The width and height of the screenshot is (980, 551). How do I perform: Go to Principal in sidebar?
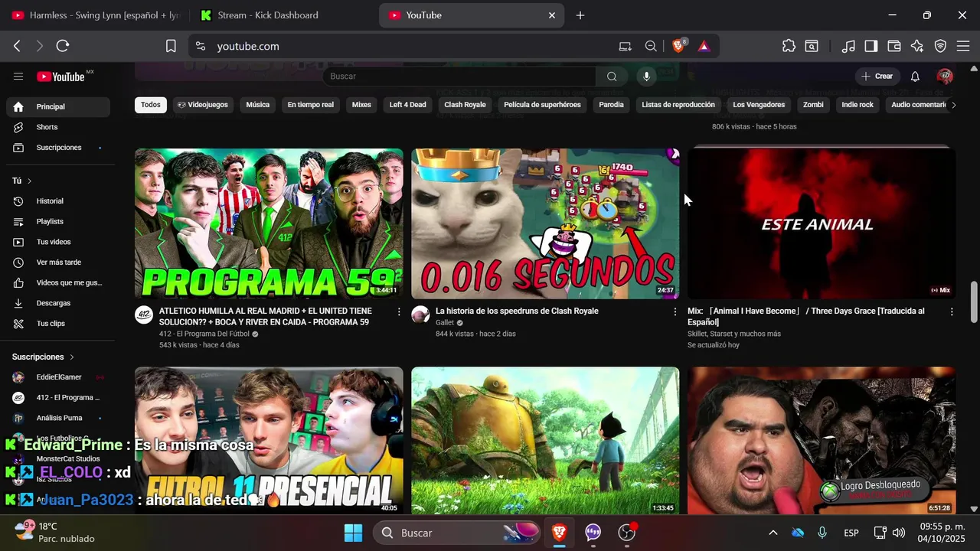coord(58,106)
